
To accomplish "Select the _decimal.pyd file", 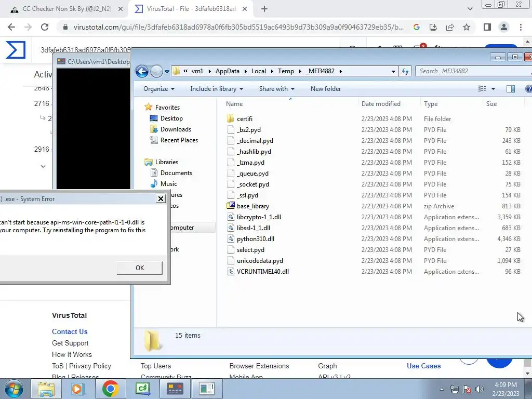I will 255,140.
